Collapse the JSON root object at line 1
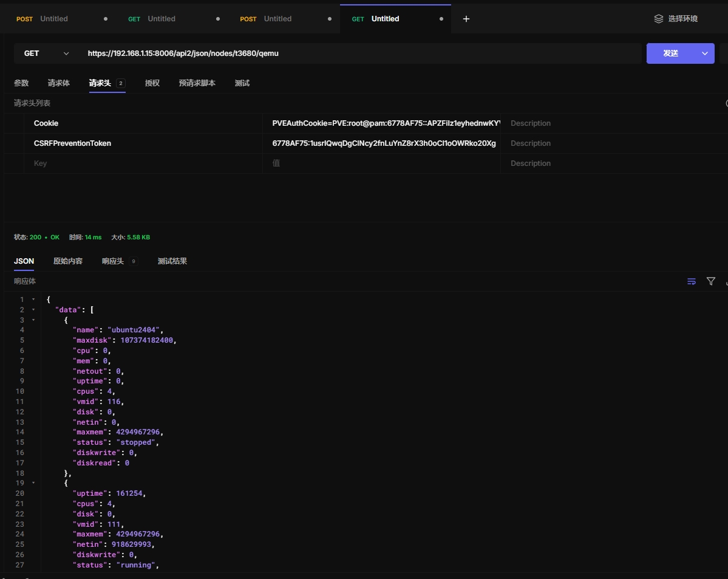Screen dimensions: 728x579 [x=33, y=300]
